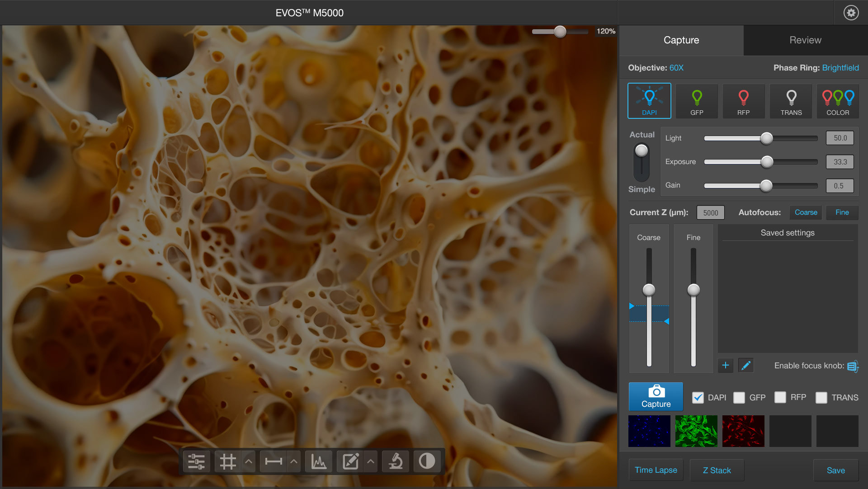Check the TRANS capture checkbox
Viewport: 868px width, 489px height.
point(821,397)
